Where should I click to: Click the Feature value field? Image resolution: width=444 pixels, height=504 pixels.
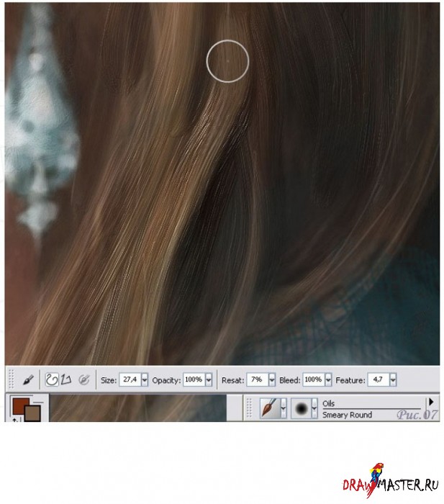(376, 379)
